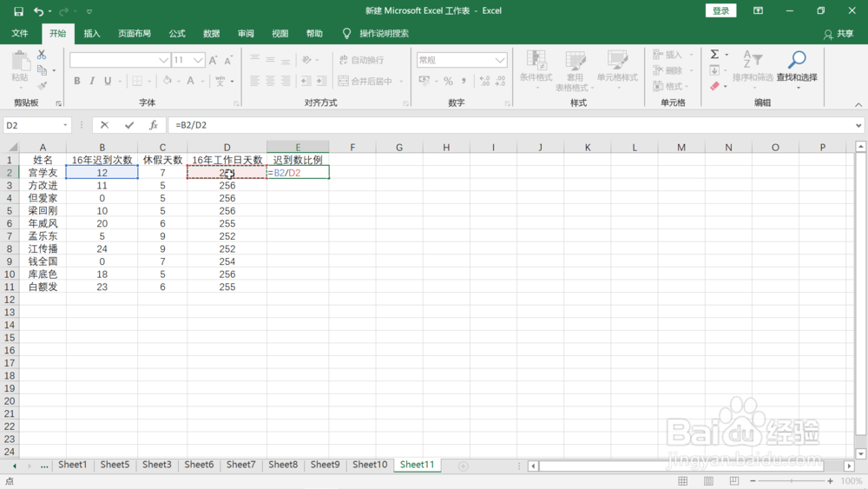Open the font name dropdown
The image size is (868, 489).
pos(163,60)
